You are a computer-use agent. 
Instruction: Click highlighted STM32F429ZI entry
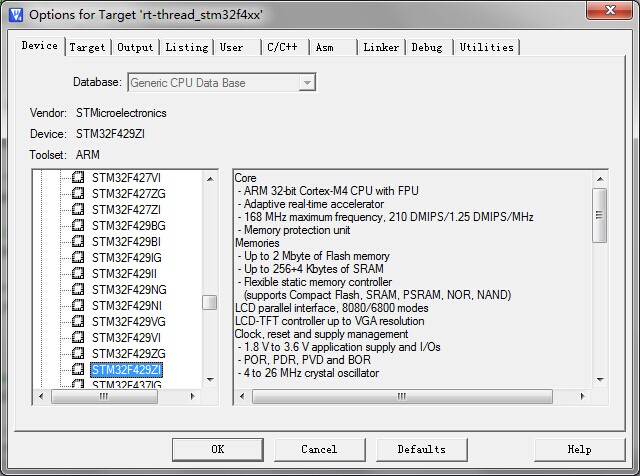(x=126, y=370)
